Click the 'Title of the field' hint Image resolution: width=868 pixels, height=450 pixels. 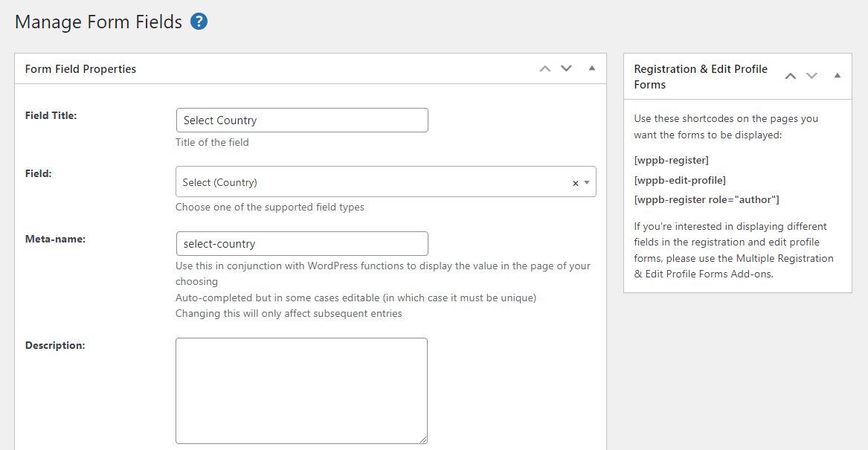[212, 142]
